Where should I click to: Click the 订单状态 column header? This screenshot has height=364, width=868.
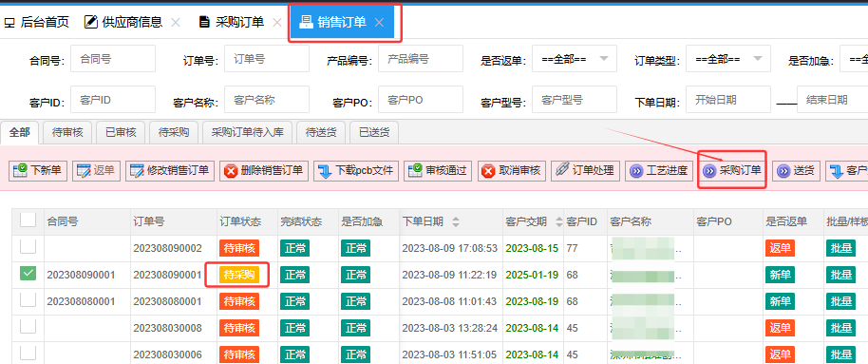coord(248,222)
